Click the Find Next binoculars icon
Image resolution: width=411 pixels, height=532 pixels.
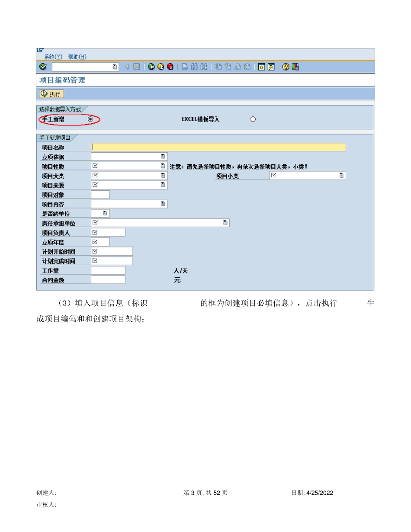point(203,67)
